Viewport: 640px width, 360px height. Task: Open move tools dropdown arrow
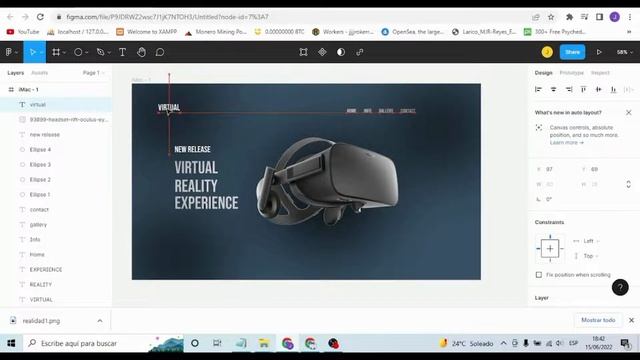42,53
